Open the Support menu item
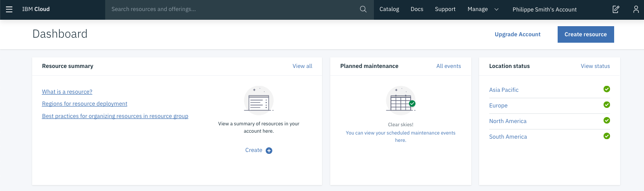This screenshot has width=644, height=191. point(445,9)
